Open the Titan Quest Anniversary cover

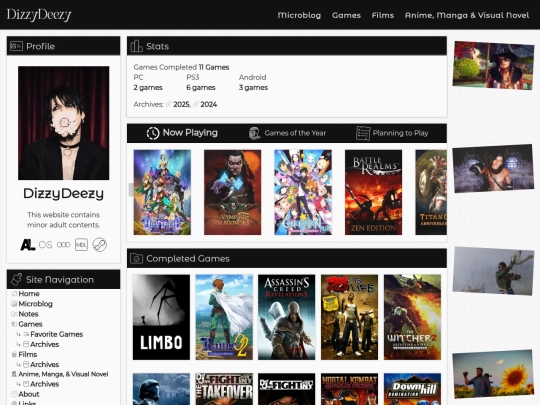pyautogui.click(x=431, y=192)
